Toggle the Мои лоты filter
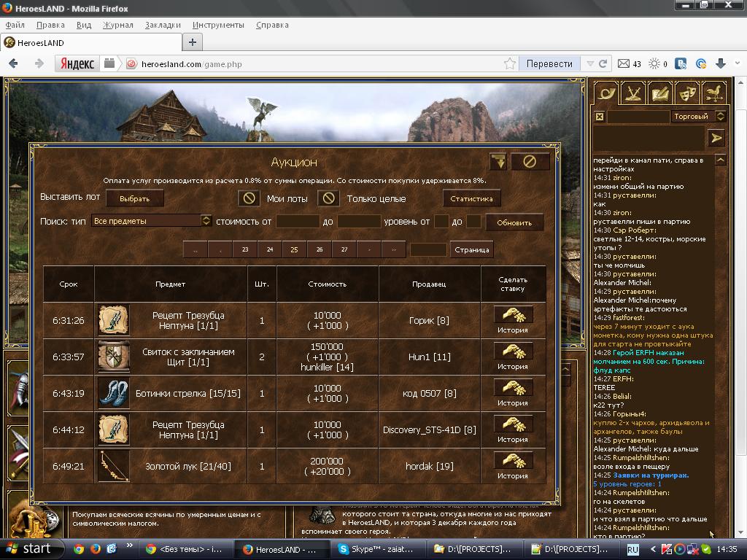This screenshot has height=560, width=747. point(249,198)
